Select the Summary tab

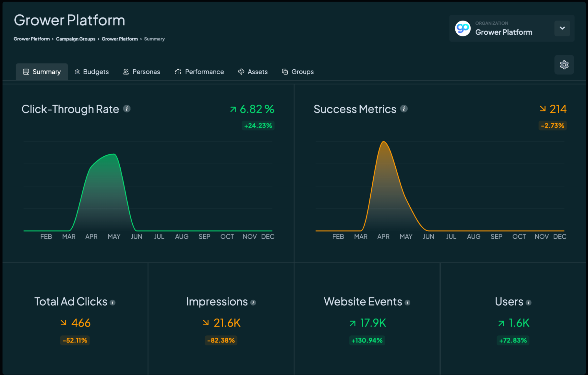pyautogui.click(x=42, y=72)
